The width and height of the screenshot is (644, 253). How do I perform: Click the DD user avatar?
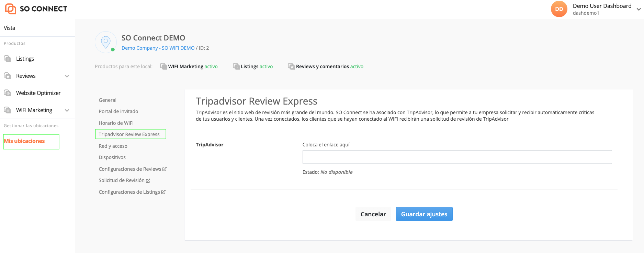point(559,9)
